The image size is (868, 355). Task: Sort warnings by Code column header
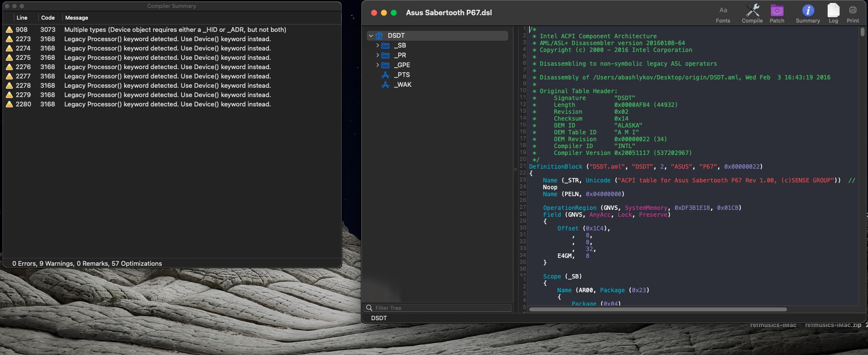(x=48, y=18)
